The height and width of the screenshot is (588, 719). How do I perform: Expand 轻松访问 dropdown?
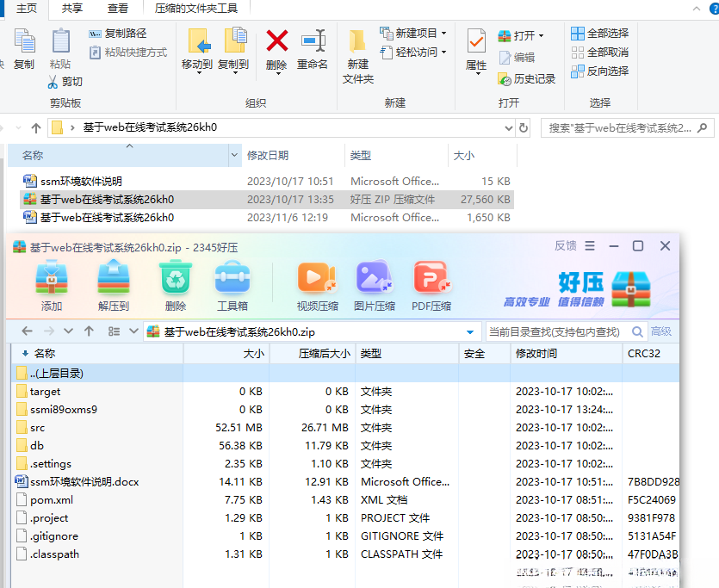tap(443, 53)
